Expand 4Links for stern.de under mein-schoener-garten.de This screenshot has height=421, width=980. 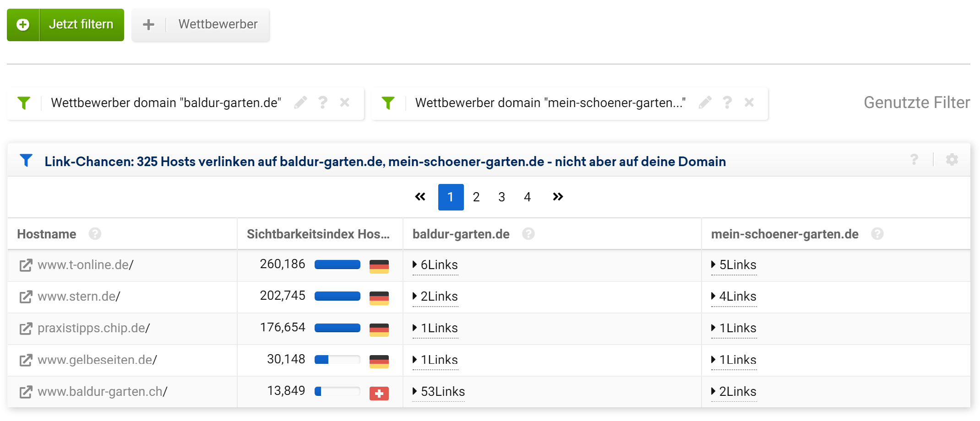734,297
